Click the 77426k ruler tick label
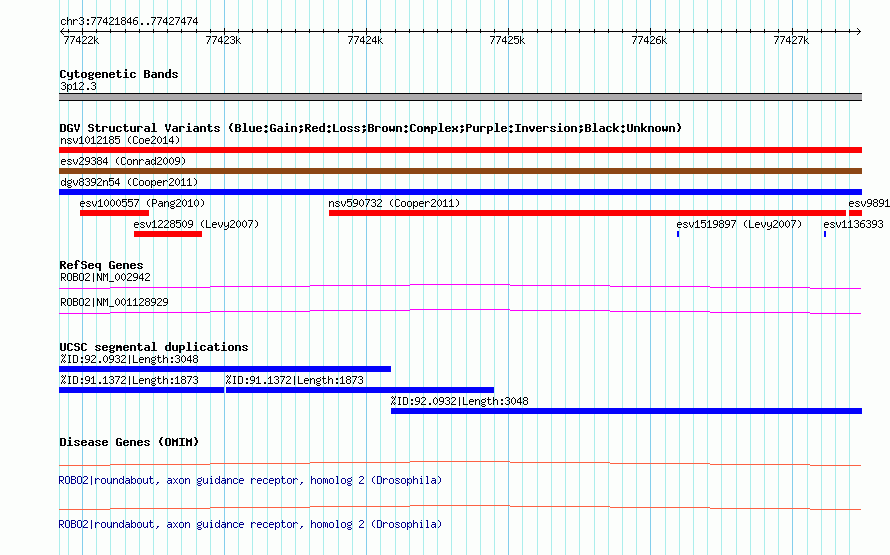The height and width of the screenshot is (555, 890). (649, 40)
